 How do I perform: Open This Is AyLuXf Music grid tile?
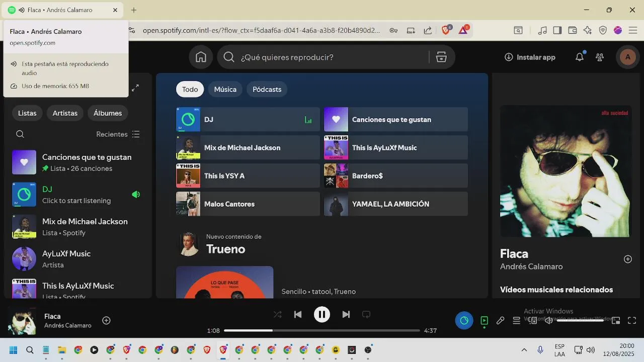point(396,148)
